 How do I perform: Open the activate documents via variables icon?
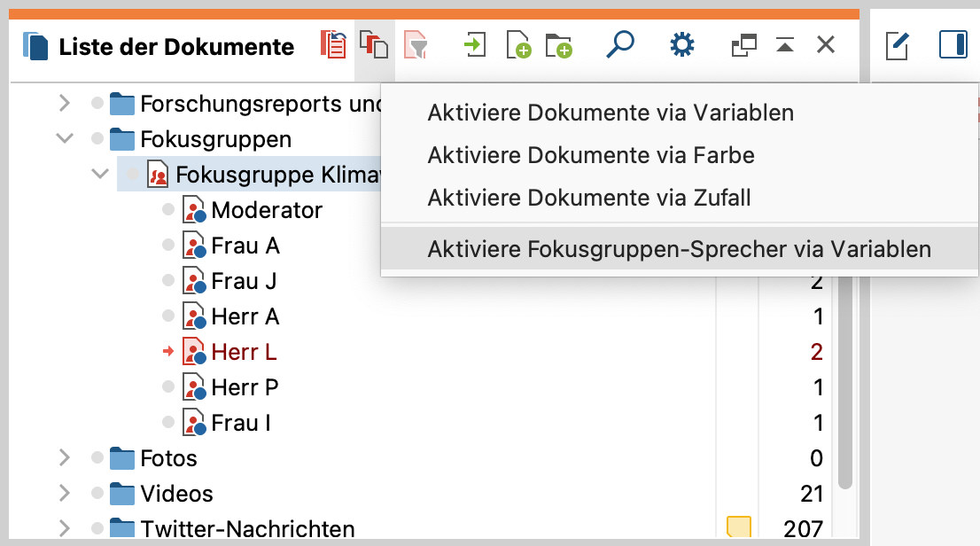coord(374,45)
